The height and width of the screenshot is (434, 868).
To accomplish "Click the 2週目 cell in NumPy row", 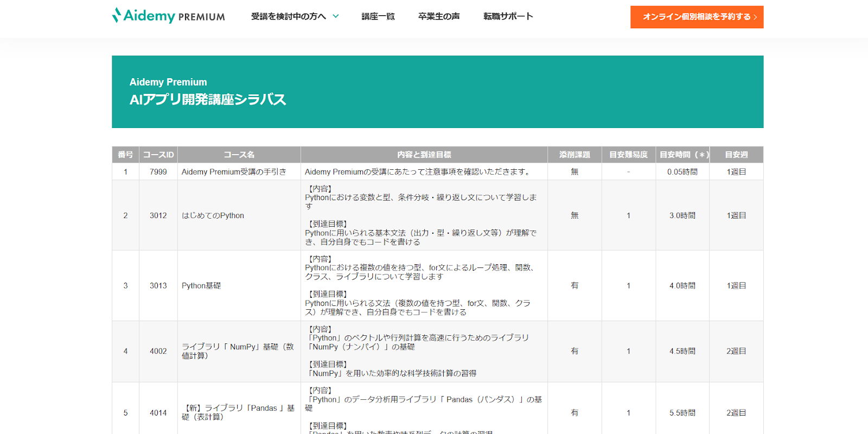I will (x=736, y=351).
